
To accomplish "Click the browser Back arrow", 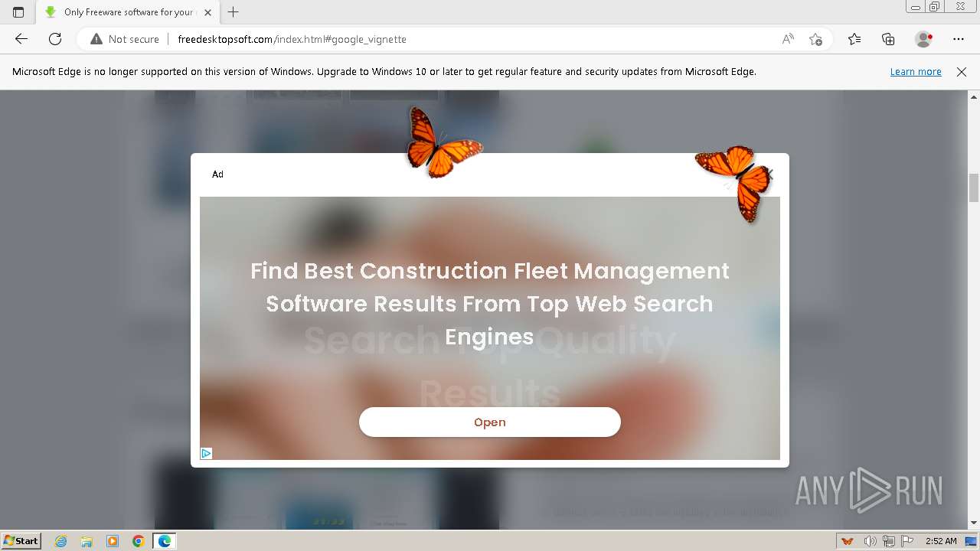I will (x=21, y=39).
